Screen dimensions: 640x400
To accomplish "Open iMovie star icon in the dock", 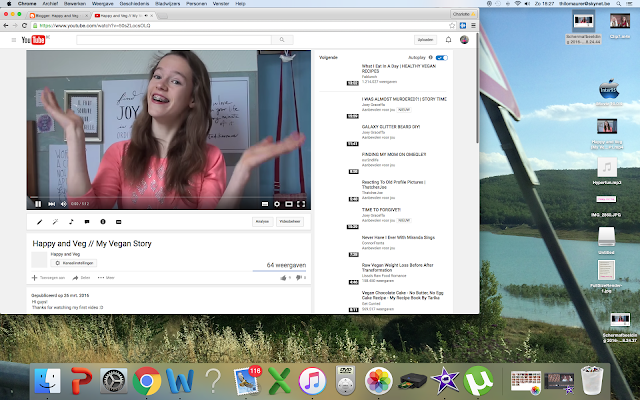I will click(x=445, y=381).
